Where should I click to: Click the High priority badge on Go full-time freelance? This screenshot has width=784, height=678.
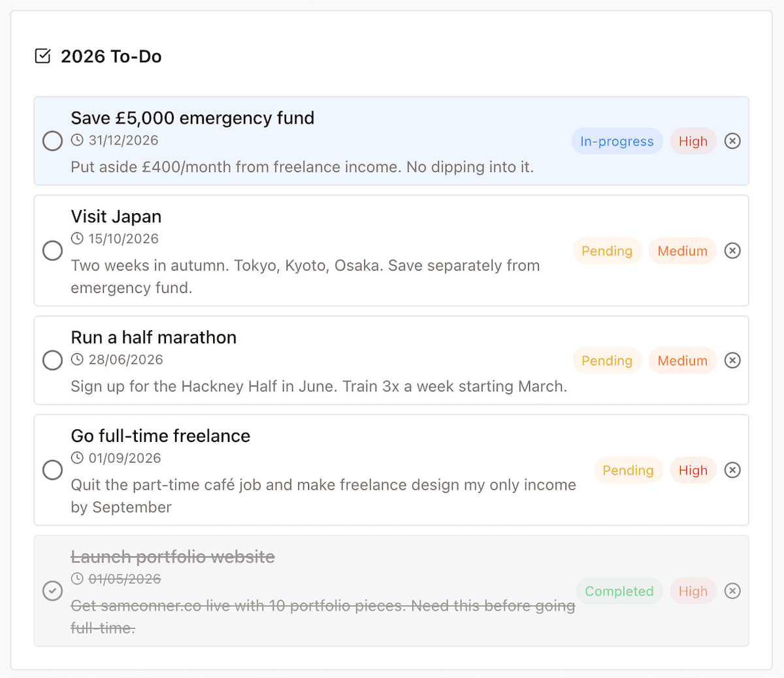click(693, 469)
